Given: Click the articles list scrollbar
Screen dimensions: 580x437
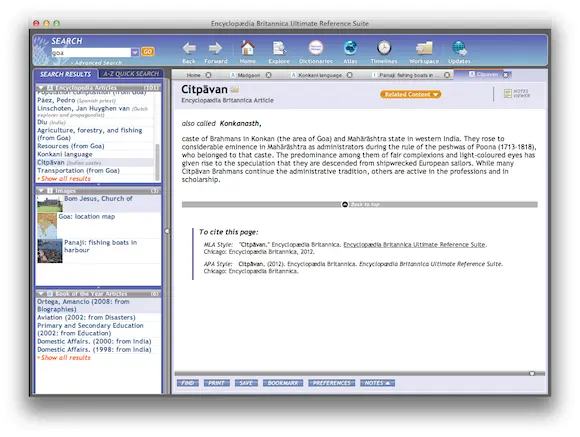Looking at the screenshot, I should (157, 161).
